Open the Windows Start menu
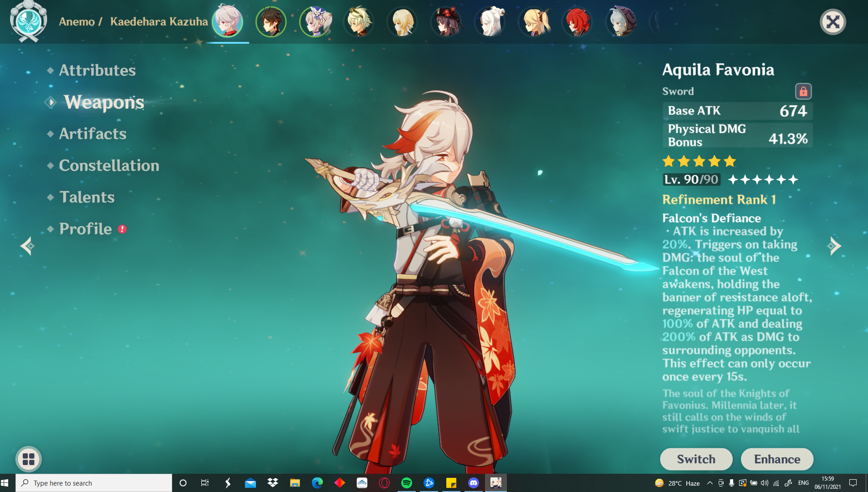The image size is (868, 492). tap(5, 483)
